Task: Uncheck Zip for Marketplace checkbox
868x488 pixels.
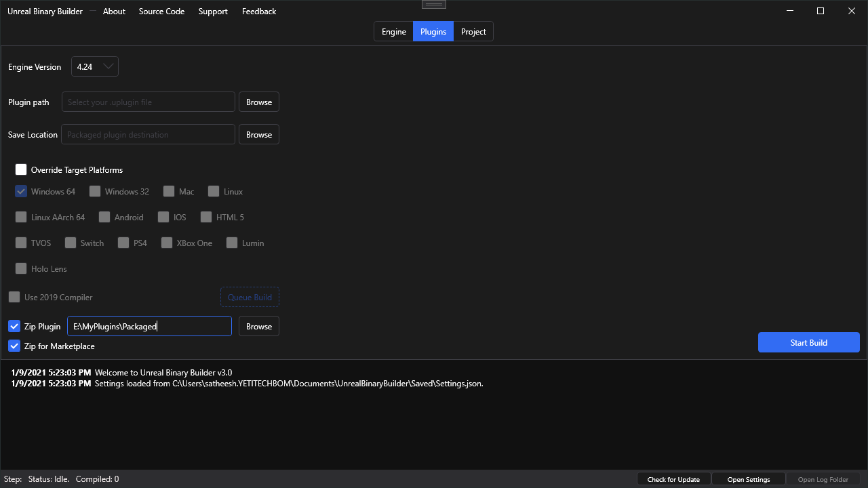Action: tap(14, 346)
